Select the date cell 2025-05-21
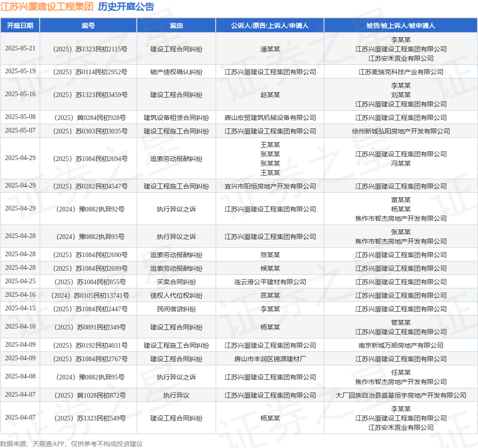 pyautogui.click(x=20, y=49)
